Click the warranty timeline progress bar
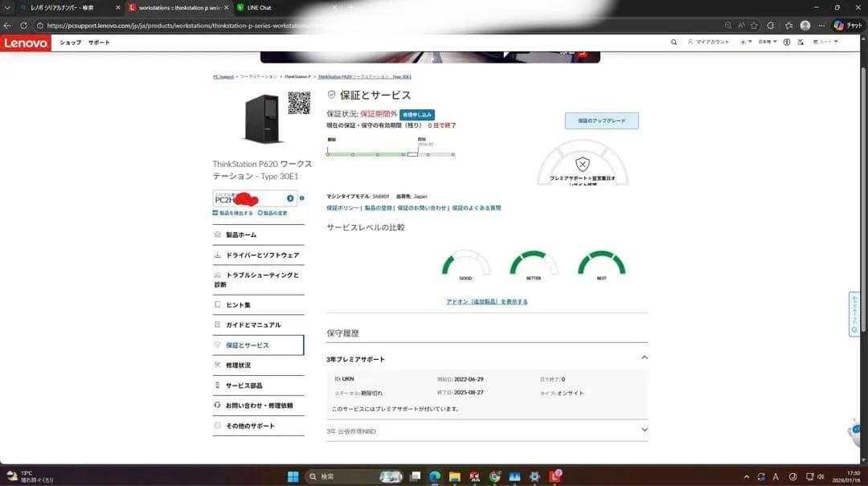The height and width of the screenshot is (486, 868). (x=390, y=153)
